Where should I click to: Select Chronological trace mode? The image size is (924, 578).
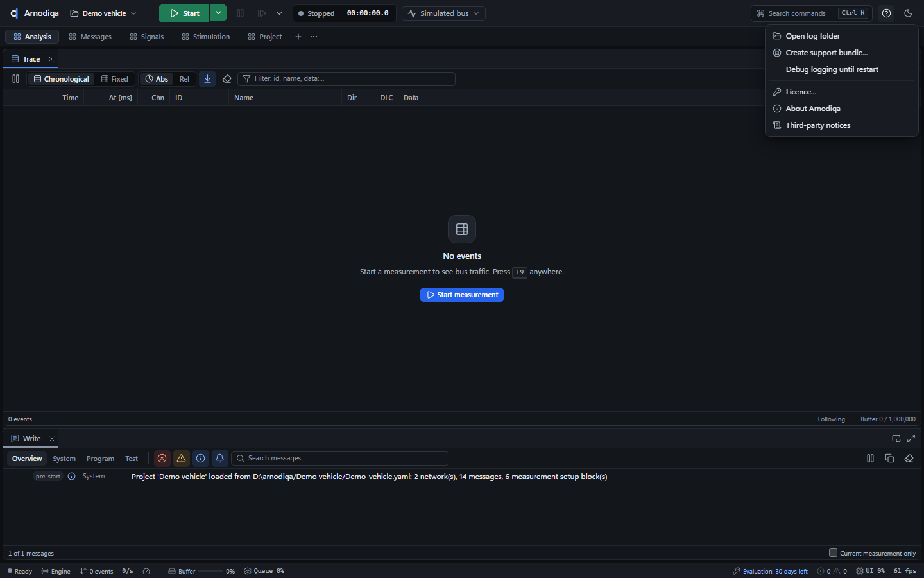62,79
